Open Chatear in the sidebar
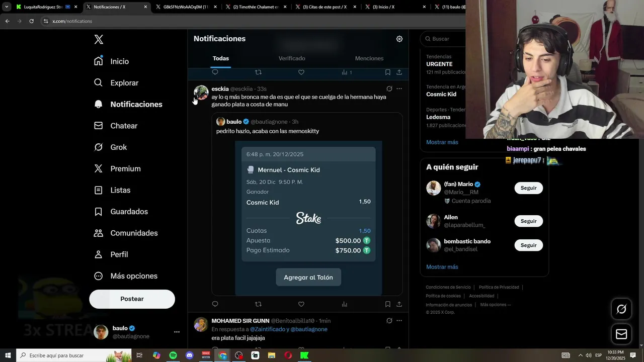644x362 pixels. (116, 126)
